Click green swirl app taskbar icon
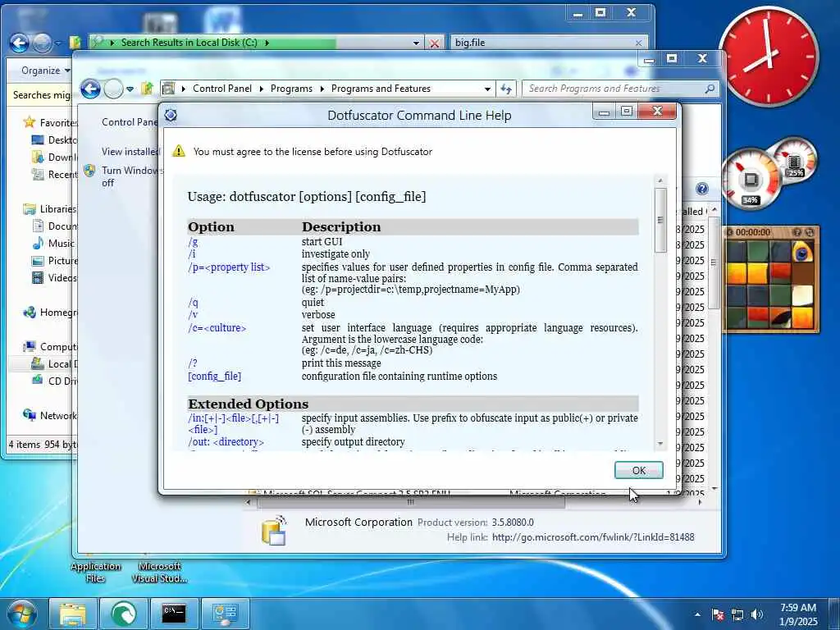Image resolution: width=840 pixels, height=630 pixels. (123, 614)
